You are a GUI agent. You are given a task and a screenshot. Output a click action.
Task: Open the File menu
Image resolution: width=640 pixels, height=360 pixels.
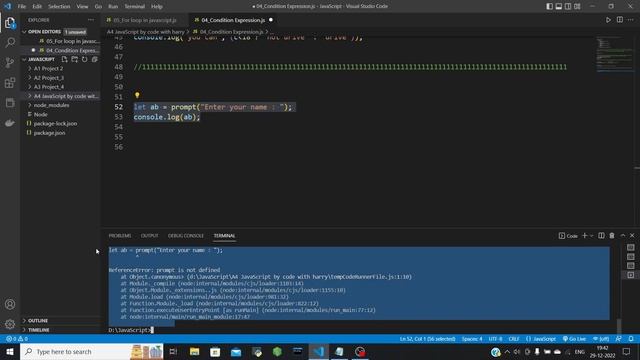click(21, 7)
